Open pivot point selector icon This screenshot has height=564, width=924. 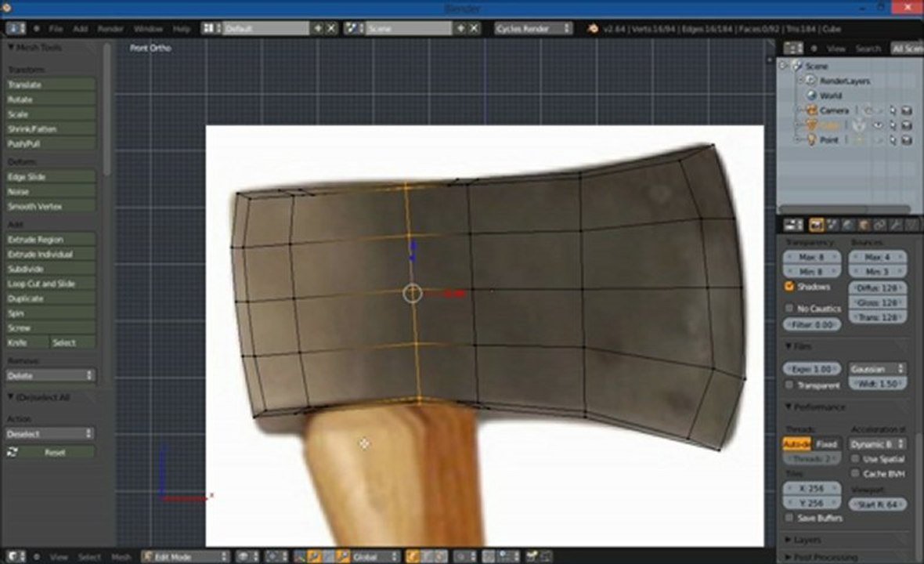point(276,556)
